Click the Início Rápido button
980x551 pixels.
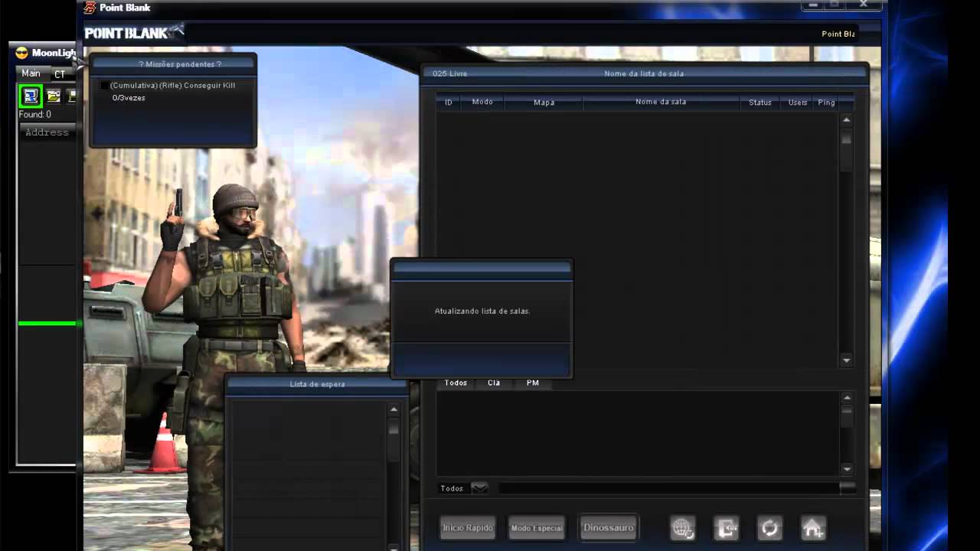pyautogui.click(x=468, y=528)
